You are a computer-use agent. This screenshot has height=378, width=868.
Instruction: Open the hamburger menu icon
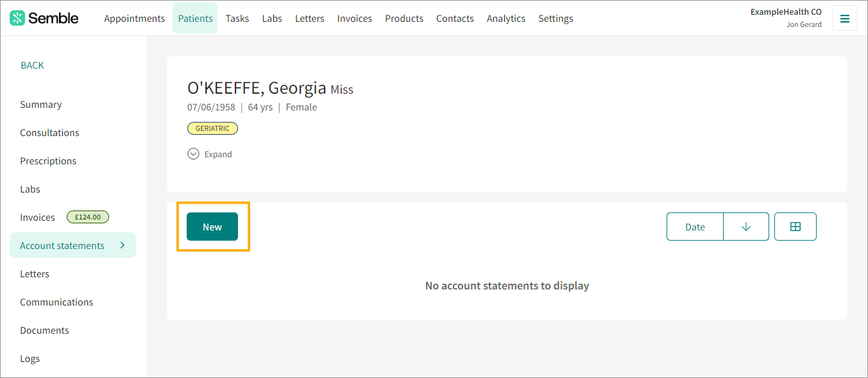click(x=844, y=18)
